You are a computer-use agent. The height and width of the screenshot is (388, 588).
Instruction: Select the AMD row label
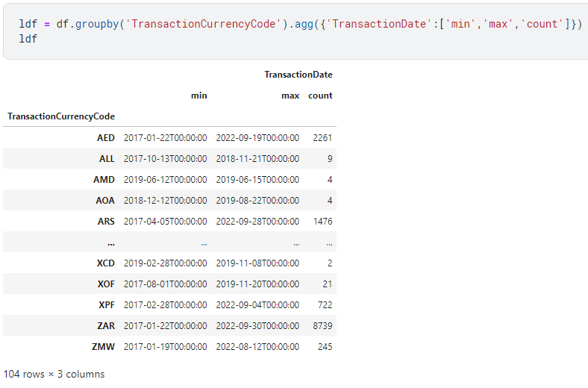pos(104,180)
